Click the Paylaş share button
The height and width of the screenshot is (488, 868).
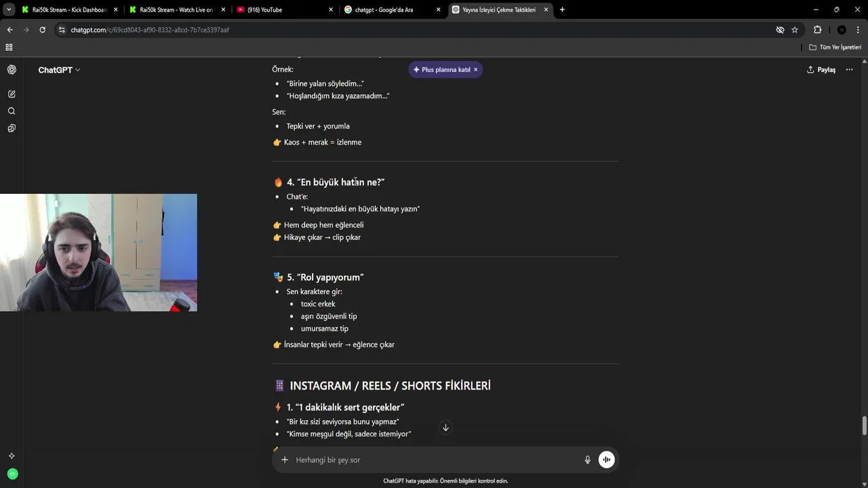821,70
